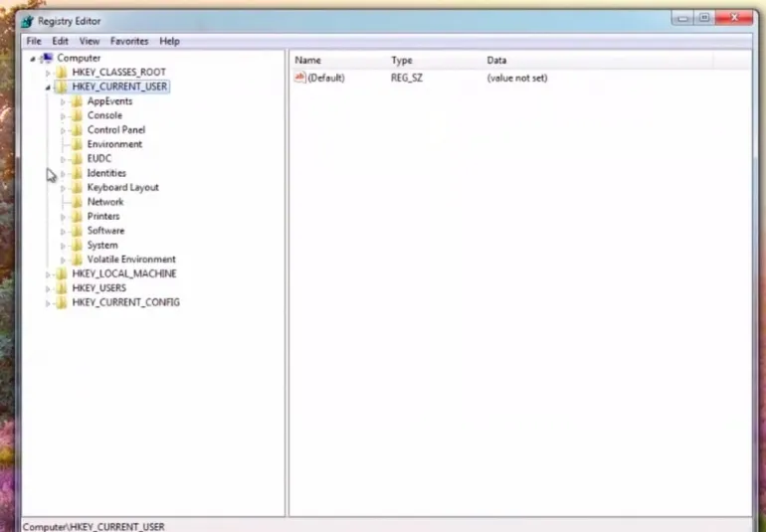Click the status bar path Computer\HKEY_CURRENT_USER
The image size is (766, 532).
click(x=94, y=526)
